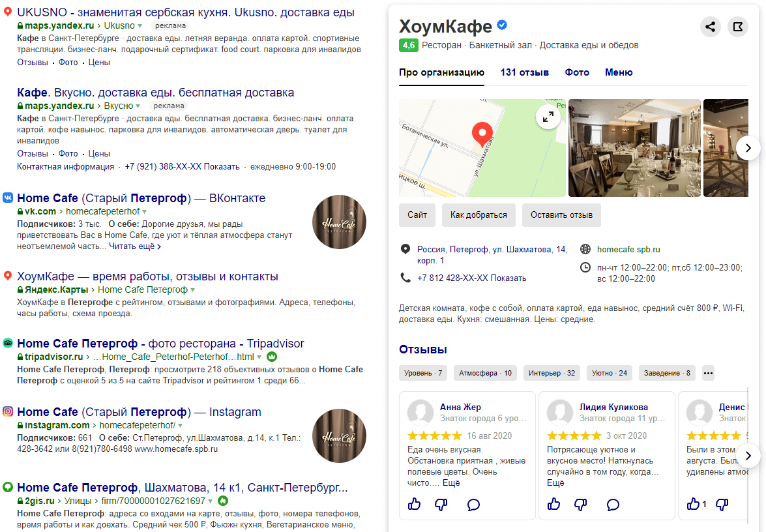Viewport: 766px width, 532px height.
Task: Click the share icon in the ХоумКафе card
Action: coord(711,27)
